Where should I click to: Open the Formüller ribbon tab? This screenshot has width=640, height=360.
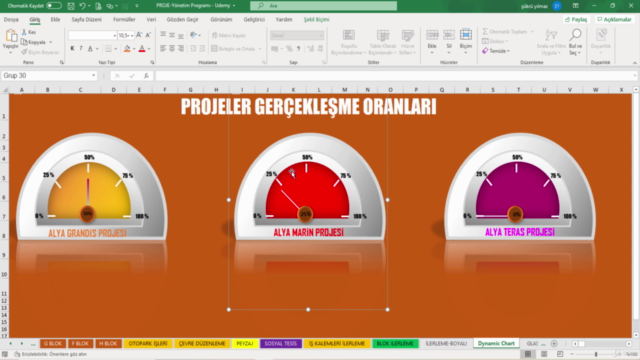[124, 19]
